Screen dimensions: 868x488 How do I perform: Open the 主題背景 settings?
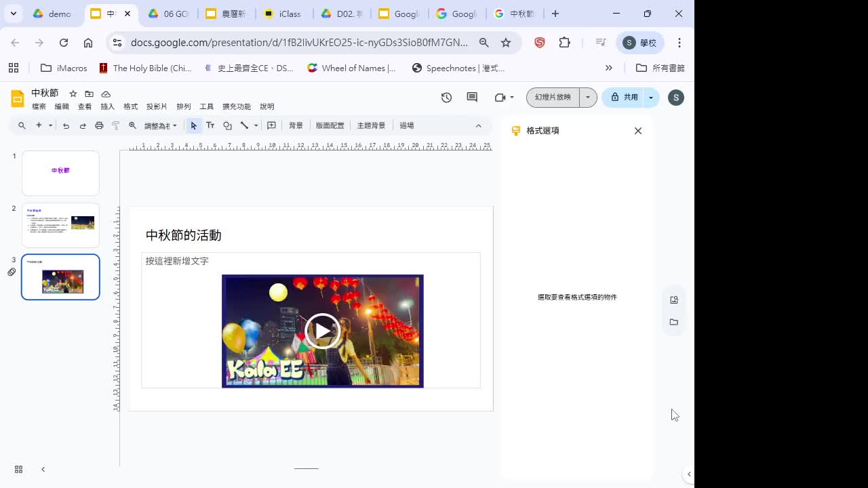pos(372,125)
